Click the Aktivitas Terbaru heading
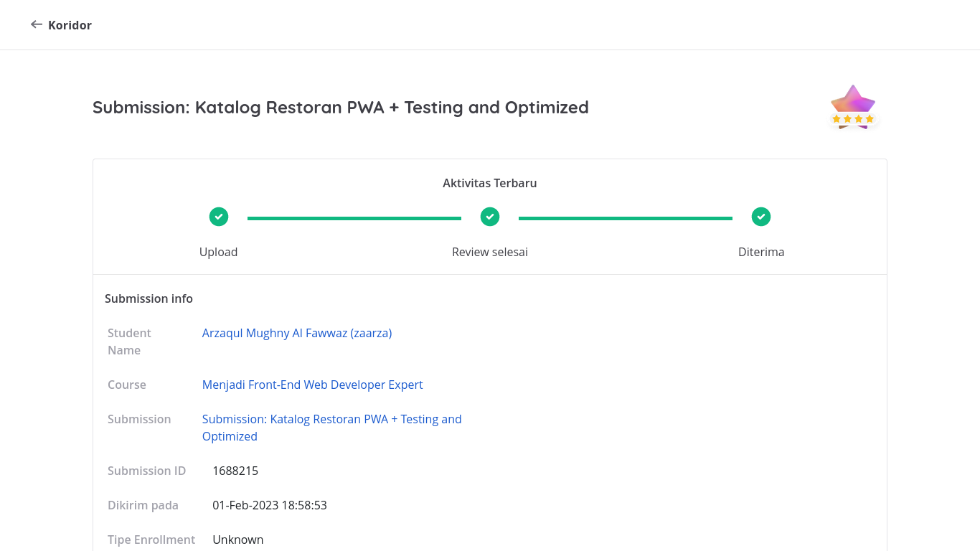 coord(490,183)
